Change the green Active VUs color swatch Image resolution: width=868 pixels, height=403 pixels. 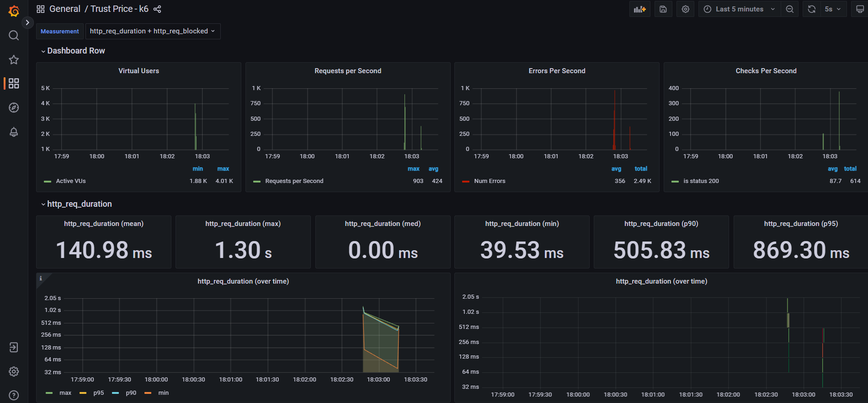pyautogui.click(x=48, y=182)
